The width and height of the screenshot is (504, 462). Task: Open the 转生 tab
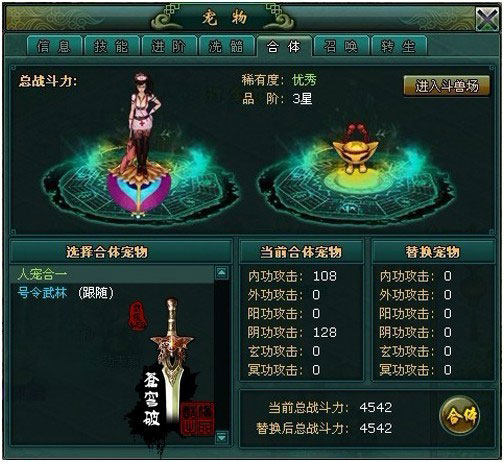click(399, 46)
